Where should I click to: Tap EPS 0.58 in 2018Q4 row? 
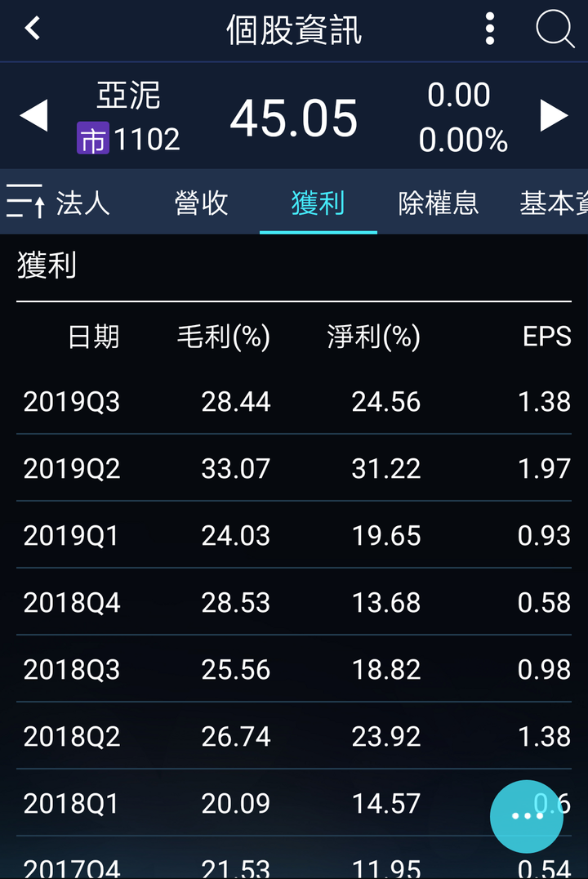(544, 603)
